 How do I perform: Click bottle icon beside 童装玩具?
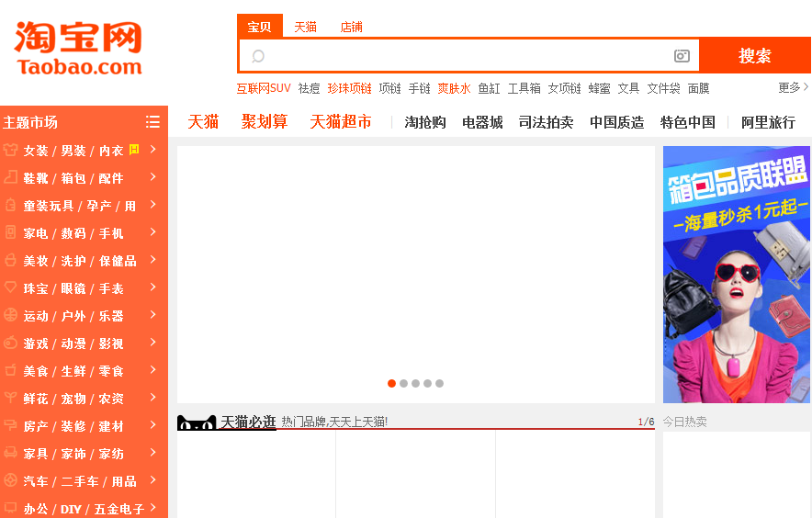coord(10,205)
